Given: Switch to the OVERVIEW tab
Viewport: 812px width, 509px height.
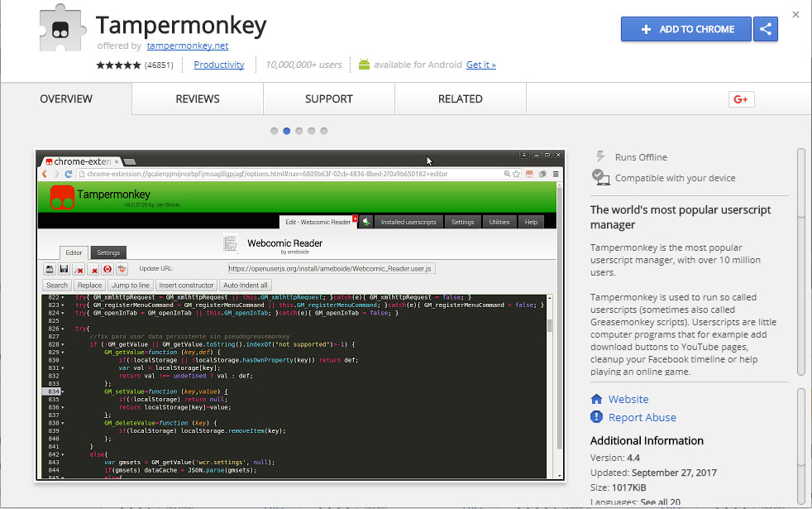Looking at the screenshot, I should (66, 98).
